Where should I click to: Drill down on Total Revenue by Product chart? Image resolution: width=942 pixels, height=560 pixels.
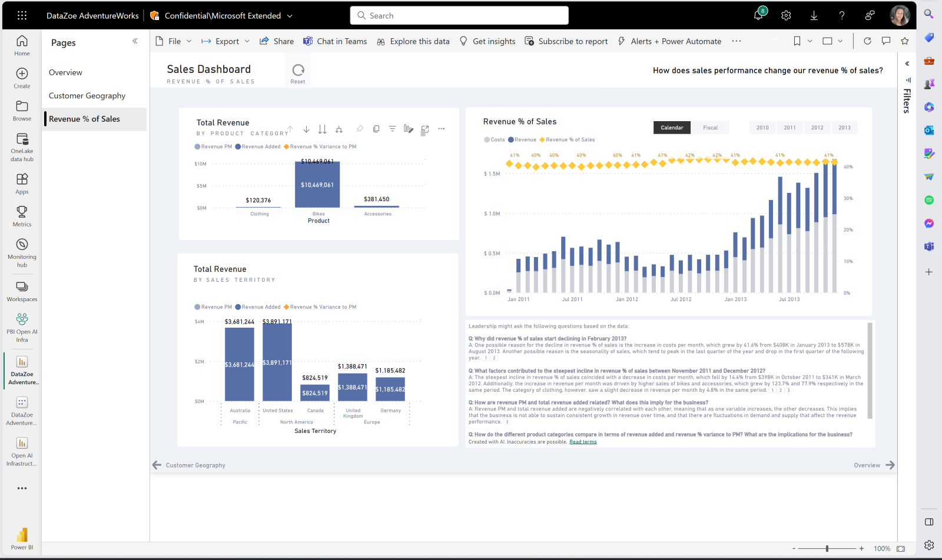tap(306, 129)
